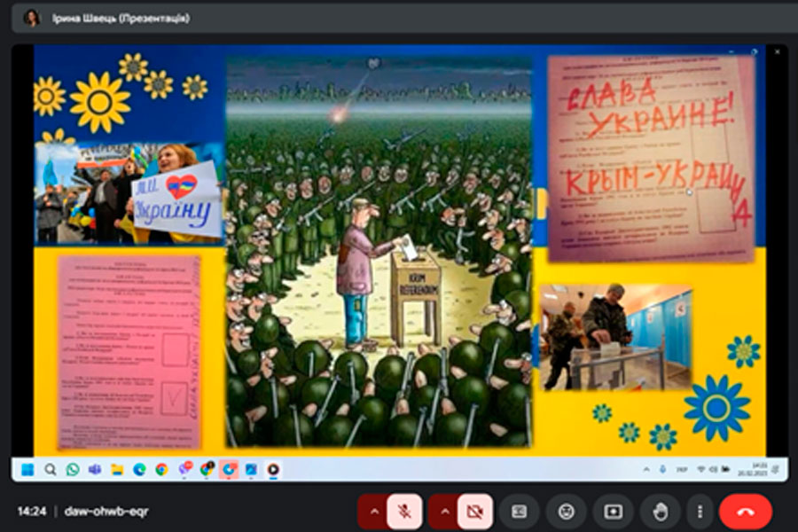
Task: Toggle closed captions
Action: coord(520,512)
